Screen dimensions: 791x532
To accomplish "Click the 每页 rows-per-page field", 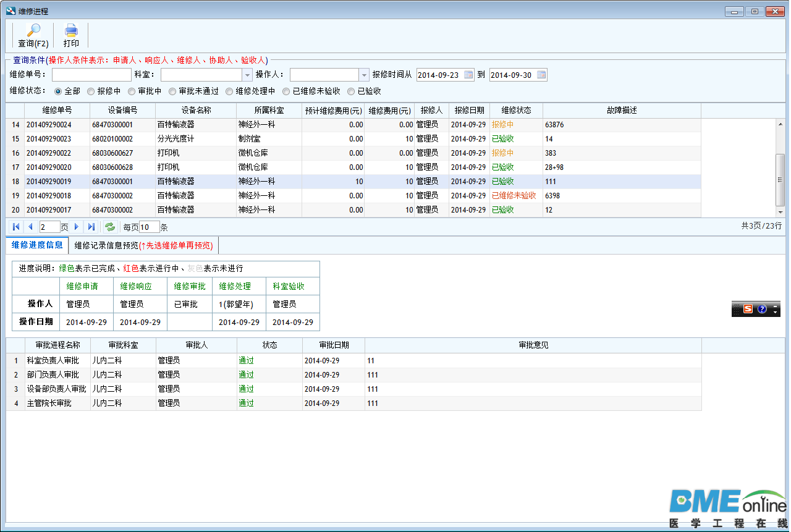I will (x=149, y=227).
